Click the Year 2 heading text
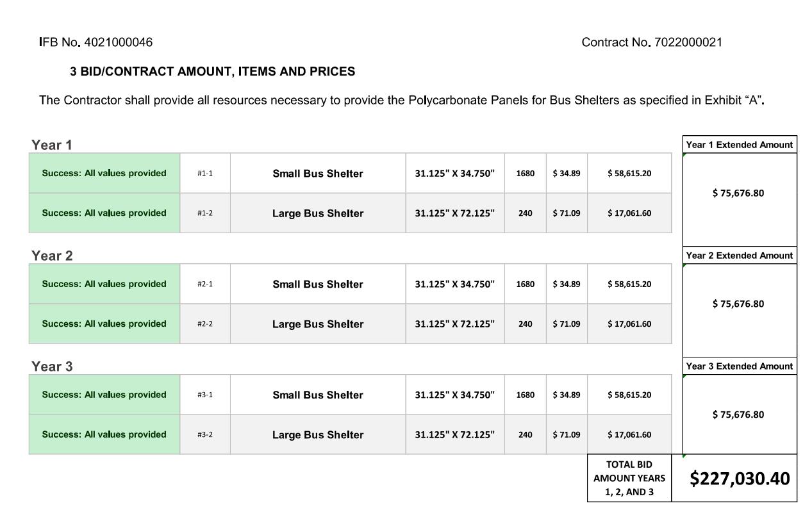This screenshot has height=526, width=812. point(52,256)
